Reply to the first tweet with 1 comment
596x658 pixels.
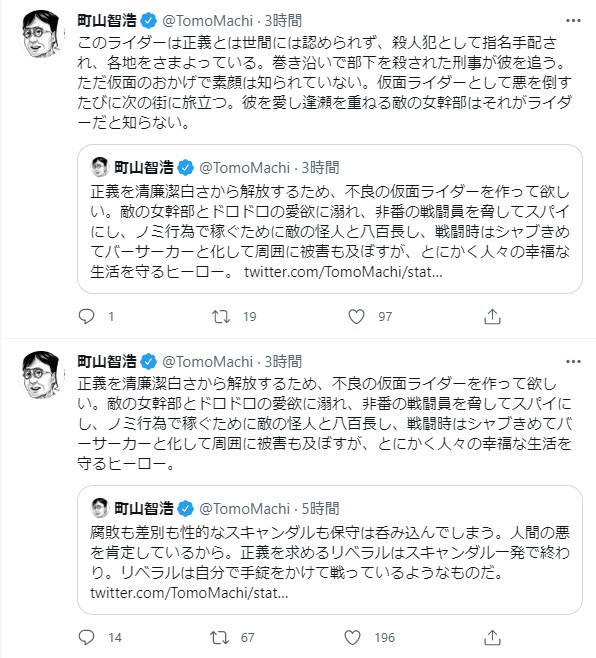(x=87, y=316)
